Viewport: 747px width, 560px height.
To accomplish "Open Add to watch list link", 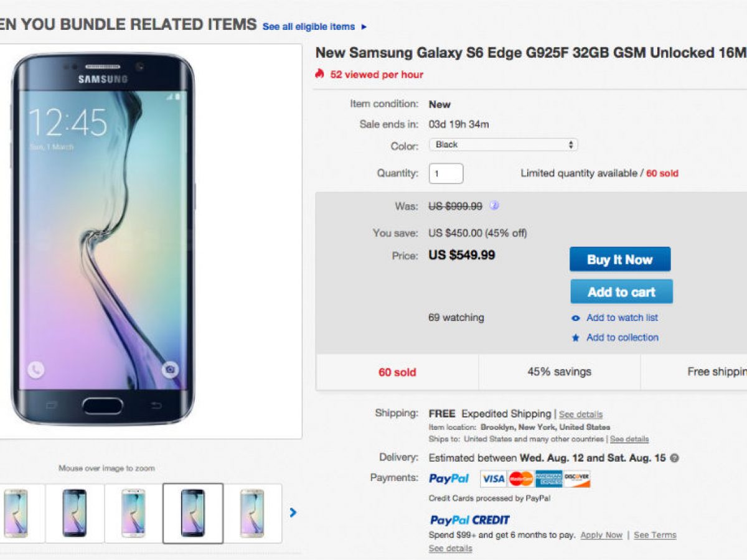I will click(622, 318).
